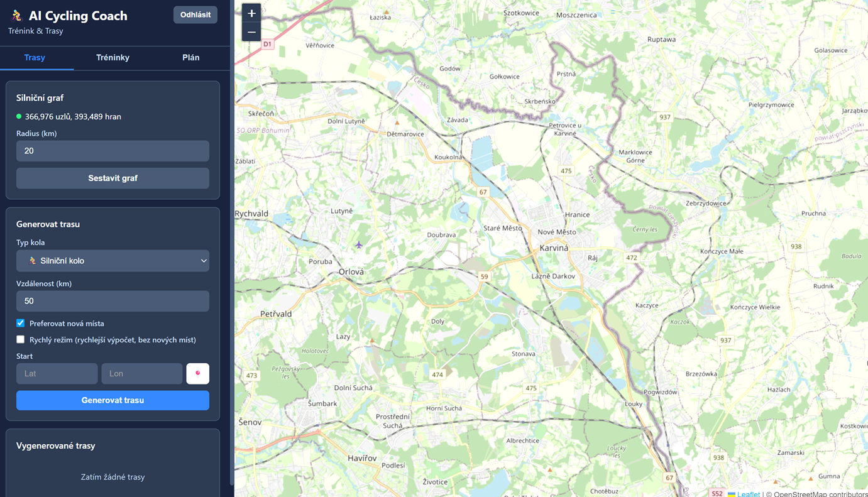Switch to the Trasy tab
Image resolution: width=868 pixels, height=497 pixels.
click(x=35, y=57)
